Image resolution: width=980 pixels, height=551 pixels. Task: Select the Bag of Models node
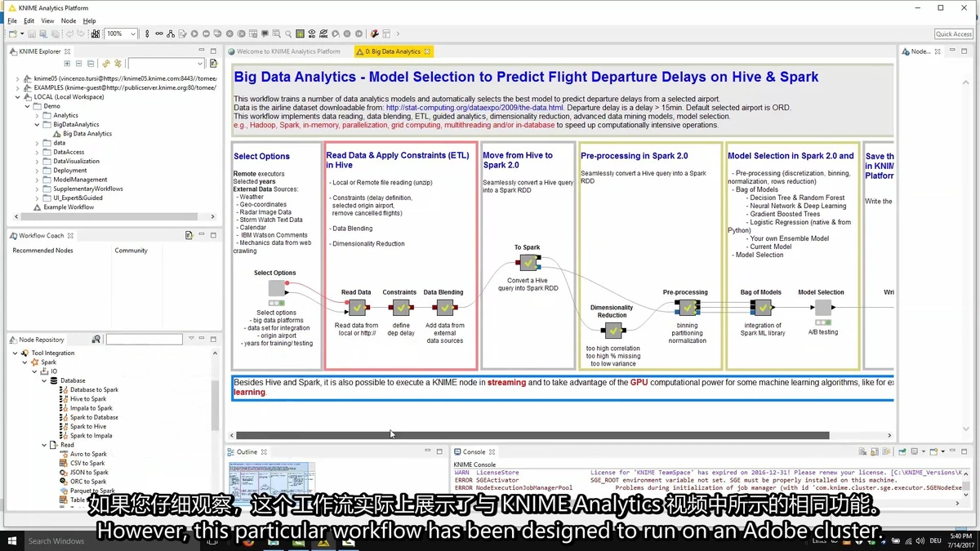point(762,308)
